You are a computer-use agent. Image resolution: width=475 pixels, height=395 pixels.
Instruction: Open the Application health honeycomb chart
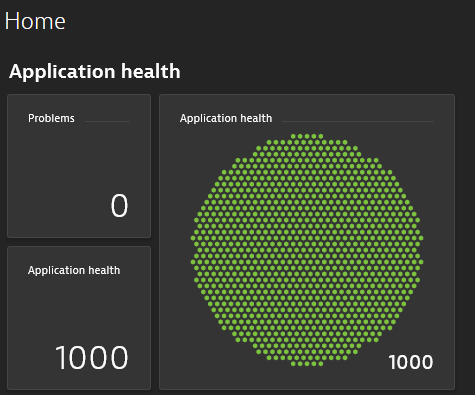pyautogui.click(x=307, y=250)
